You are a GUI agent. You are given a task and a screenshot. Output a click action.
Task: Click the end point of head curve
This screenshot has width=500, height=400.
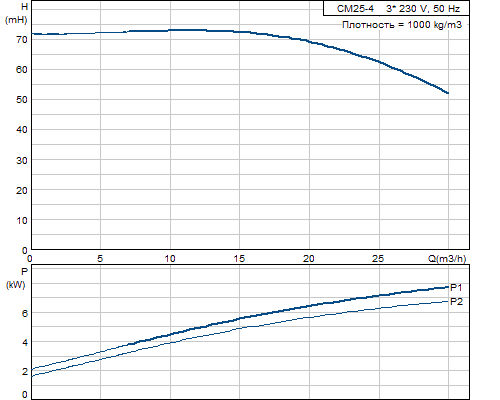[448, 93]
